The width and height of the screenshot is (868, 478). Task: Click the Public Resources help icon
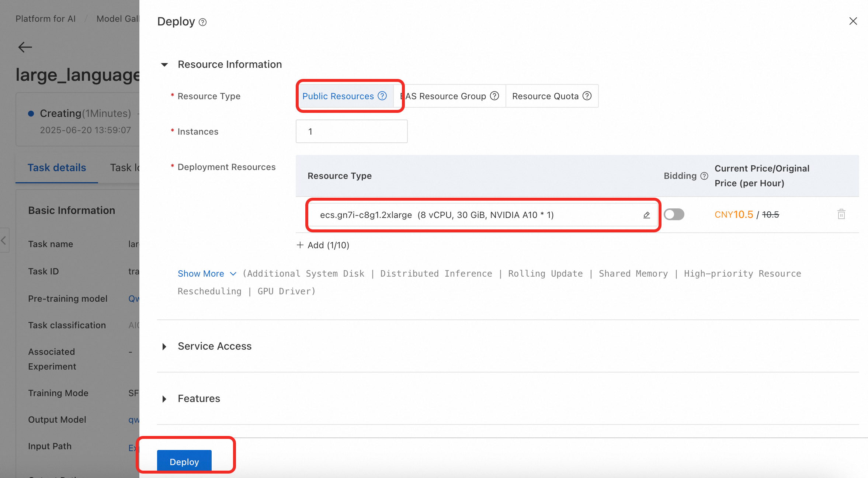[x=382, y=96]
